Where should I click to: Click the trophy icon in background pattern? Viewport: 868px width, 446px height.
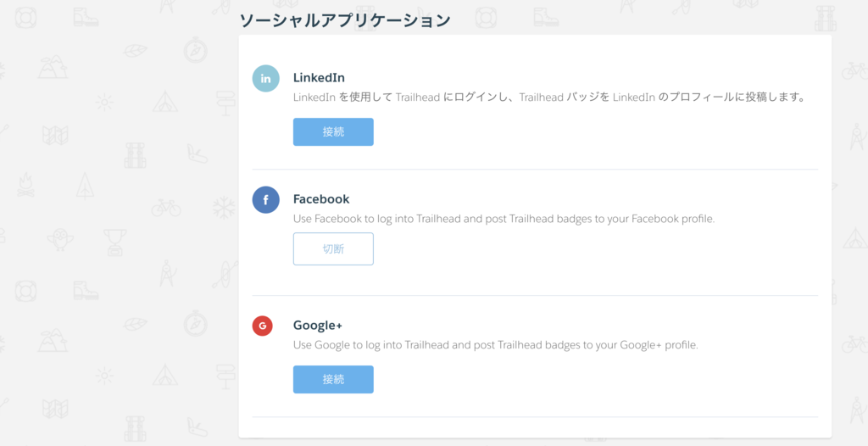pyautogui.click(x=115, y=243)
